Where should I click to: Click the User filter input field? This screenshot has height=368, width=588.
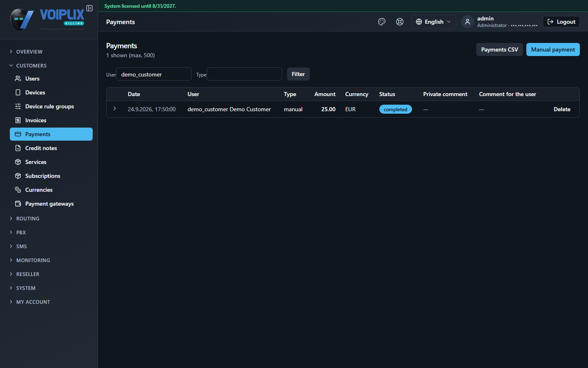click(x=154, y=74)
